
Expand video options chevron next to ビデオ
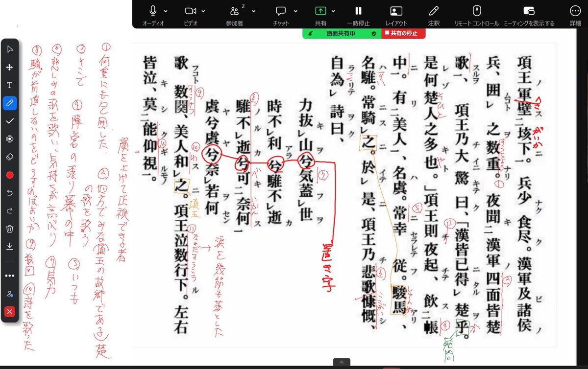point(203,11)
